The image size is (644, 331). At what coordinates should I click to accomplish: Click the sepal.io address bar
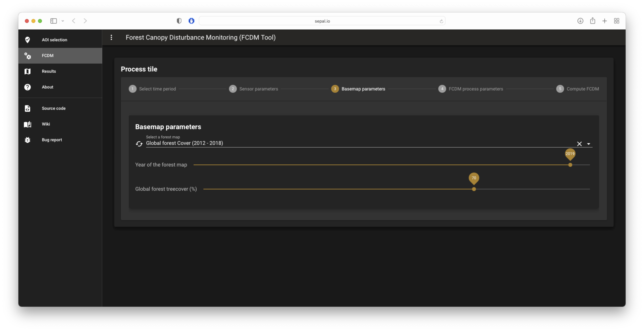322,21
